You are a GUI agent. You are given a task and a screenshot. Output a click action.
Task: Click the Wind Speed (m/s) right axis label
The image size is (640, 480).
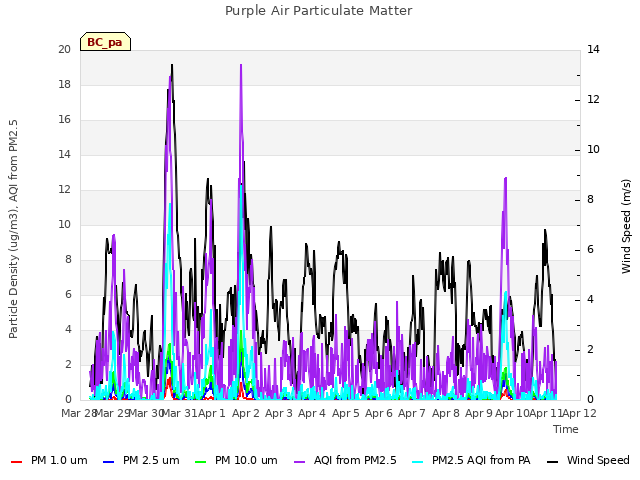626,226
